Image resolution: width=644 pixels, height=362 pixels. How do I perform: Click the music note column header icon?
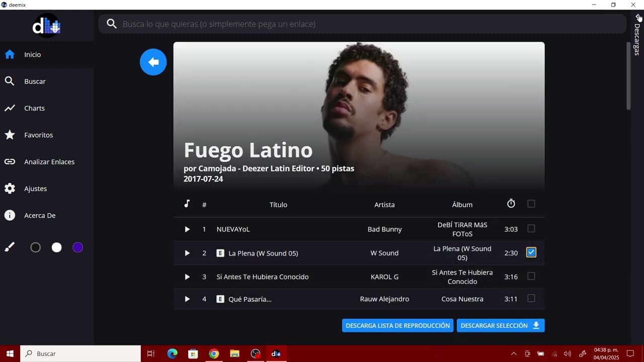pos(187,204)
